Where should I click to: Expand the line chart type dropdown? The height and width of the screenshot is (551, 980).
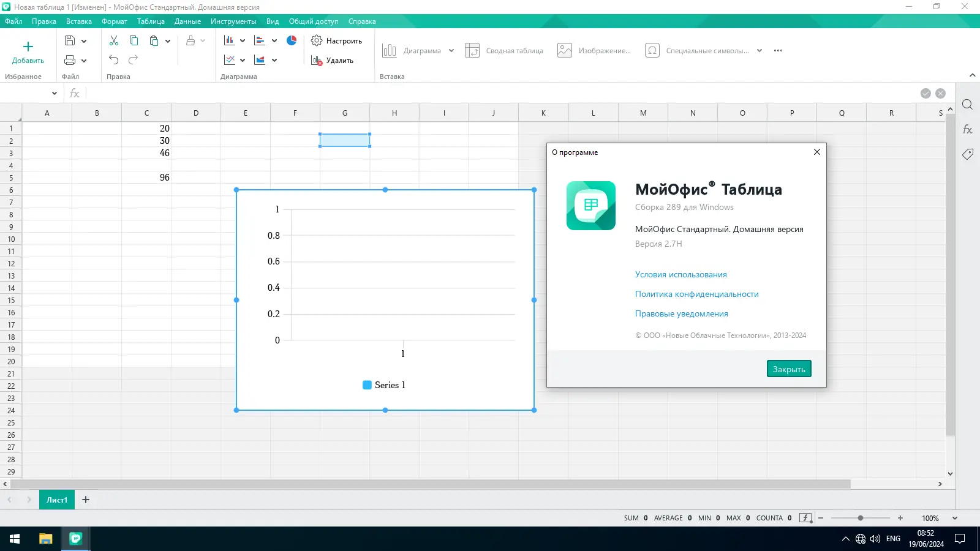pos(243,61)
